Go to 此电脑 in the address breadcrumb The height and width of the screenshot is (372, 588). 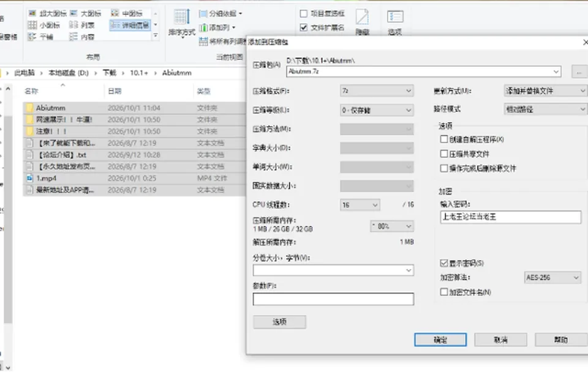(24, 73)
